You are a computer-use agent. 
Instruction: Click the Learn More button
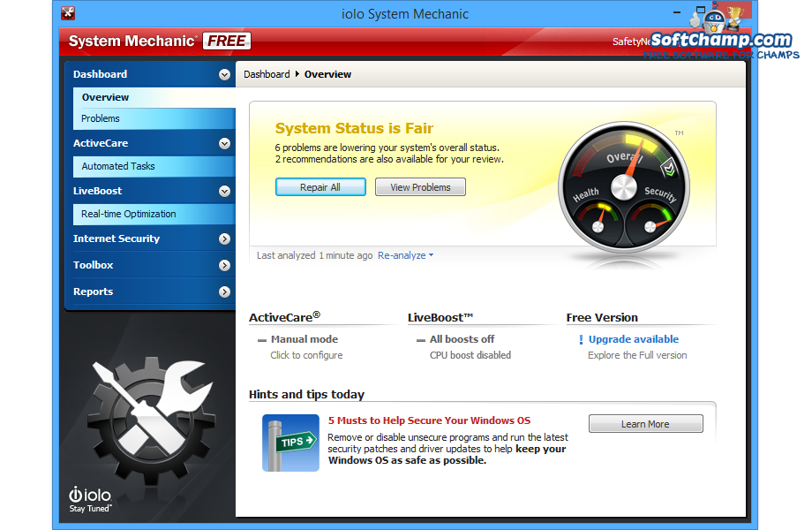click(x=646, y=424)
